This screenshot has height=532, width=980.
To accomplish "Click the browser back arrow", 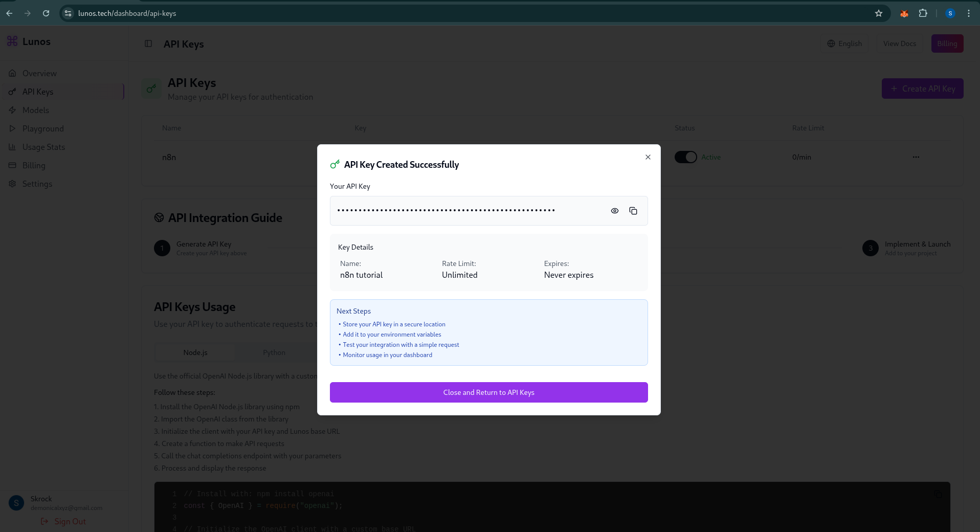I will point(9,13).
